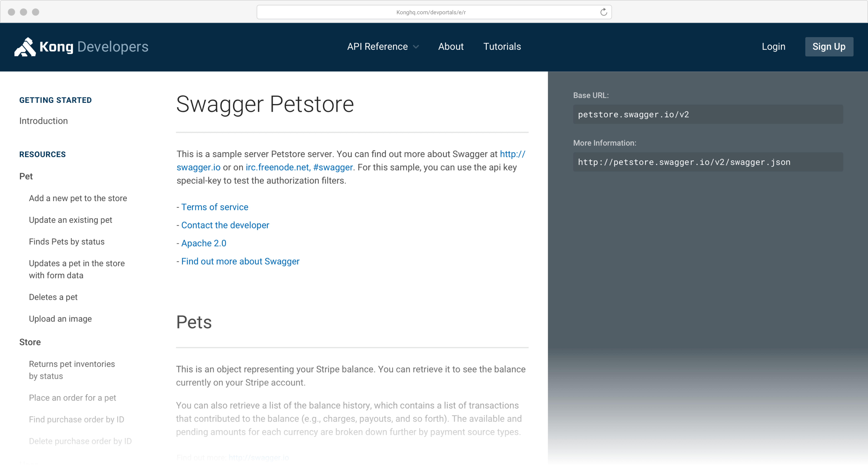Viewport: 868px width, 465px height.
Task: Open Add a new pet to the store
Action: click(x=78, y=198)
